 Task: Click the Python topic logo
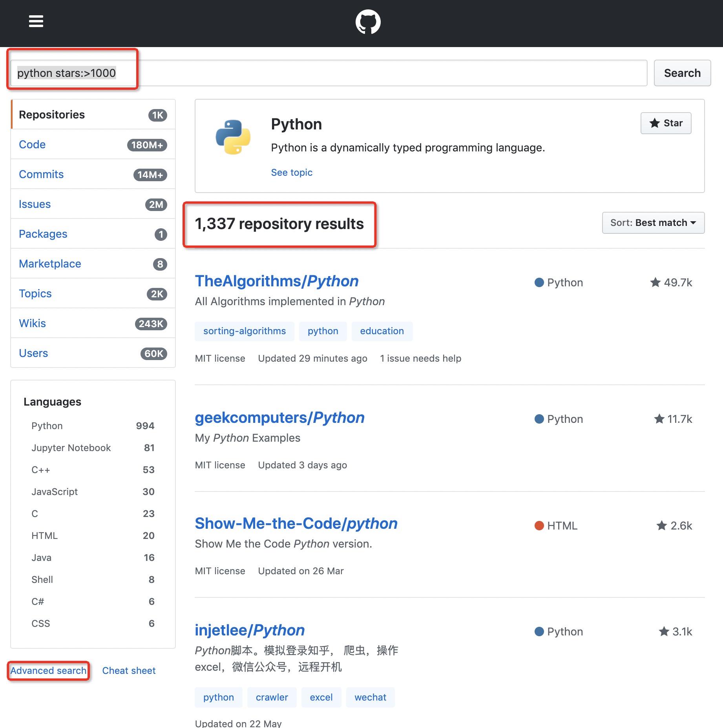pos(233,137)
